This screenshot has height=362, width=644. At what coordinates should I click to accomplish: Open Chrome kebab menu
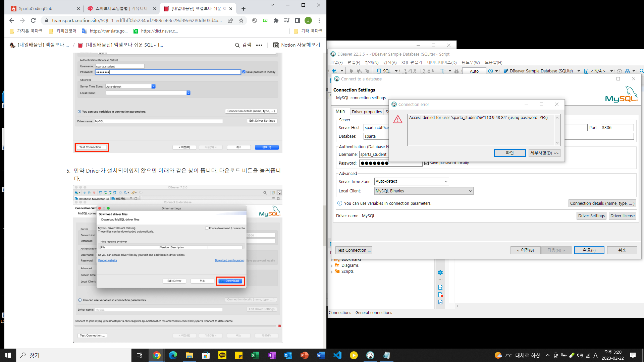point(319,20)
